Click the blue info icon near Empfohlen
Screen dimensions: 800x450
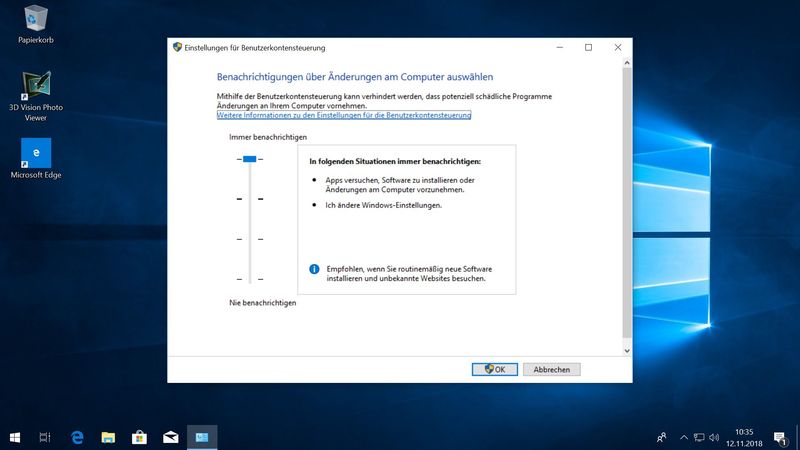314,269
